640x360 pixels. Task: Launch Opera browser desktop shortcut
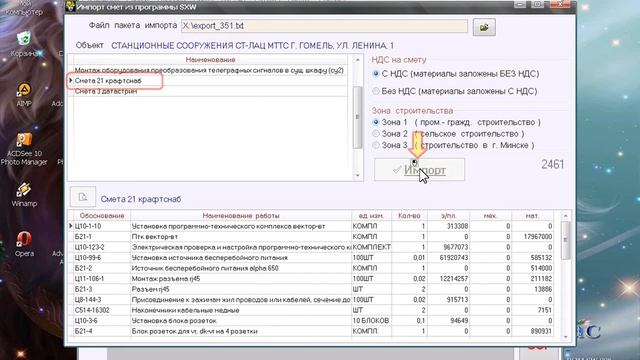24,244
